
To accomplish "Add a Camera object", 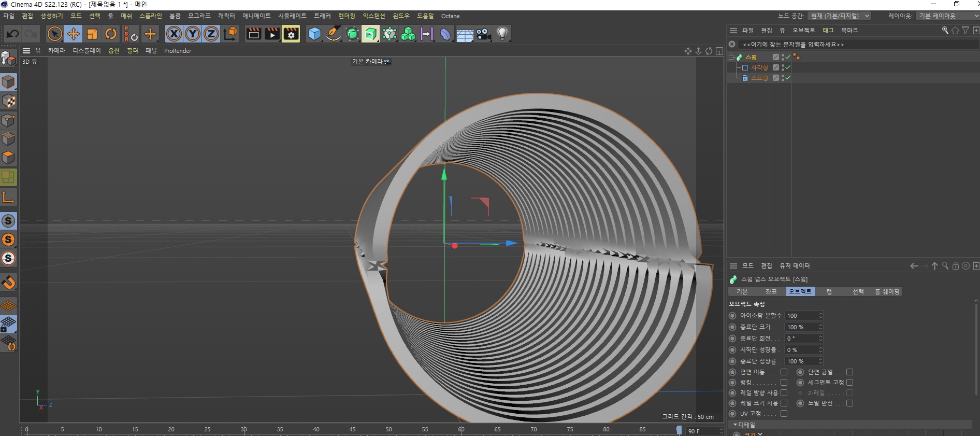I will coord(483,34).
